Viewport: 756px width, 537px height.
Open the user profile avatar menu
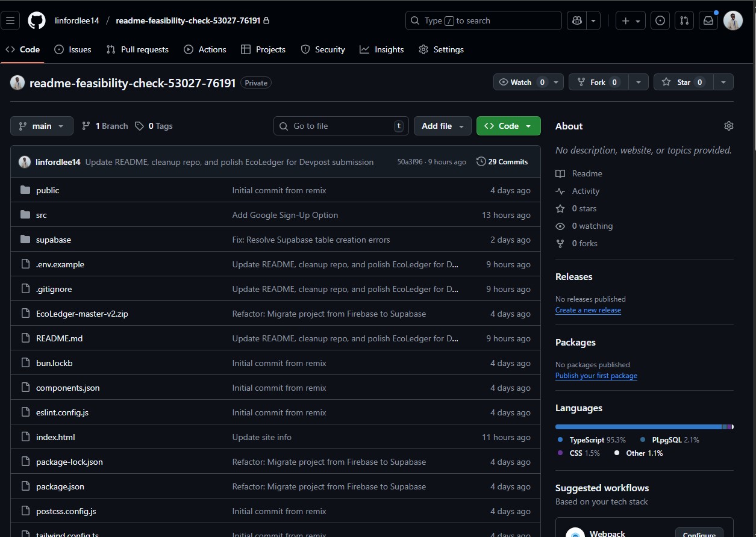click(733, 20)
